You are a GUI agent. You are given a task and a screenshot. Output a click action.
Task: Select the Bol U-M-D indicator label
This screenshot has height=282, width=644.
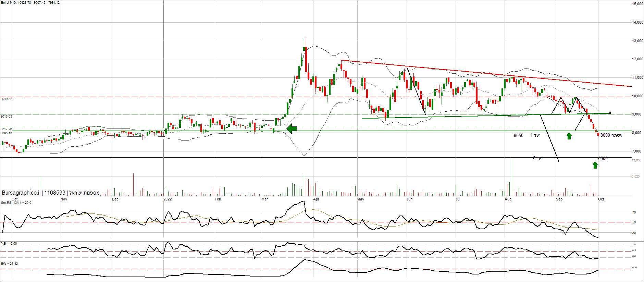[x=30, y=3]
